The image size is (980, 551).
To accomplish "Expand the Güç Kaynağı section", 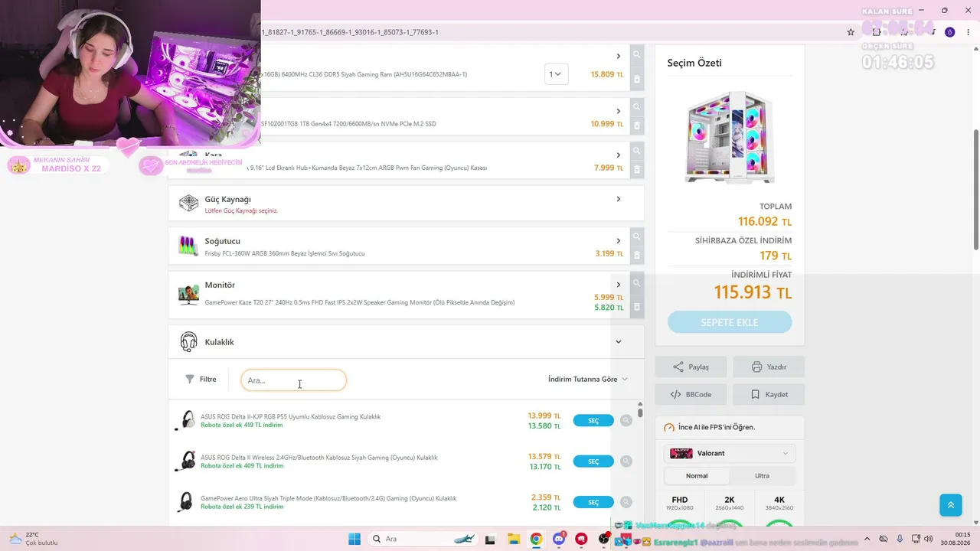I will 619,199.
